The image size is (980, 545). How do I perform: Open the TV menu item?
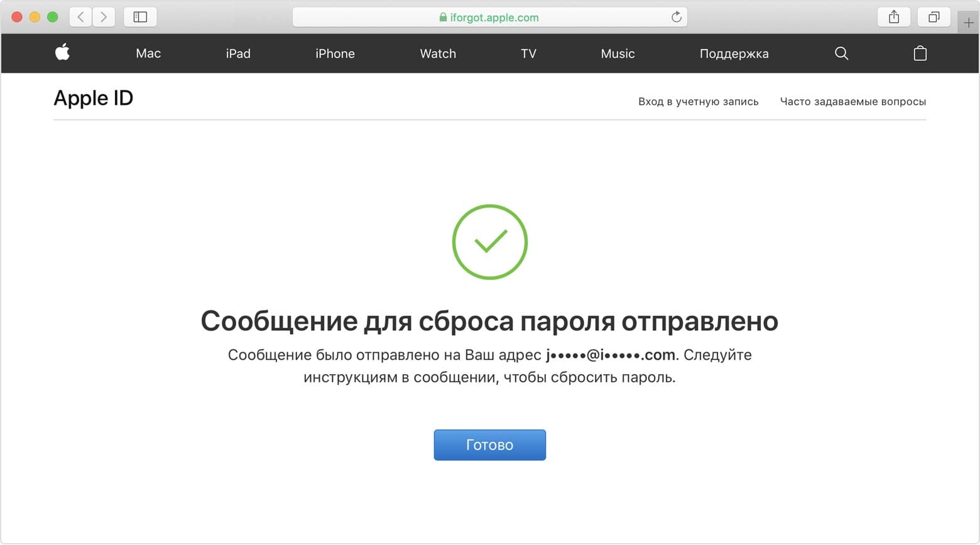pyautogui.click(x=528, y=53)
